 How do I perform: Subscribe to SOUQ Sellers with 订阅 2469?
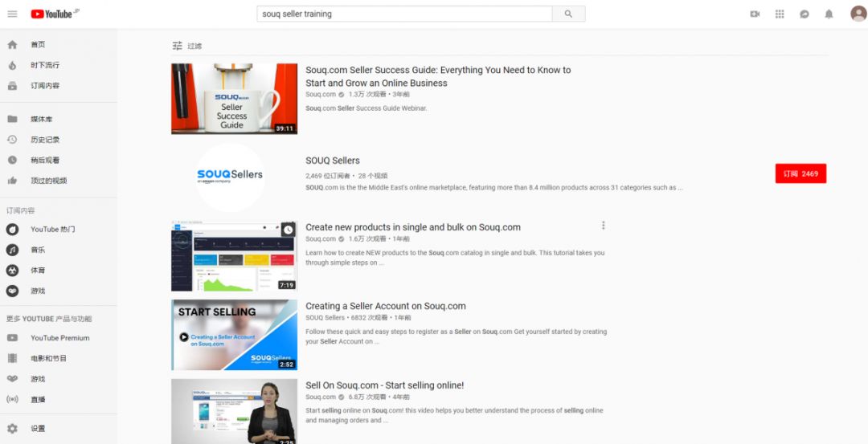(800, 173)
